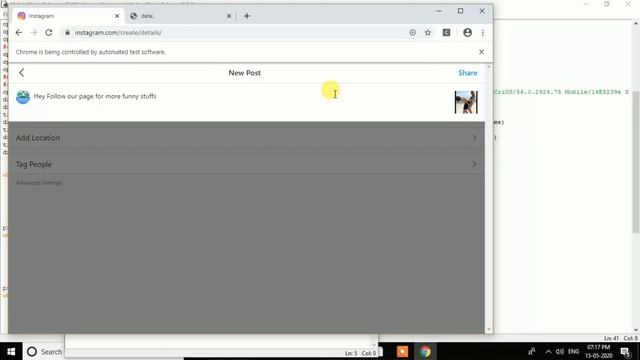Image resolution: width=640 pixels, height=360 pixels.
Task: Open the Chrome profile avatar icon
Action: tap(467, 33)
